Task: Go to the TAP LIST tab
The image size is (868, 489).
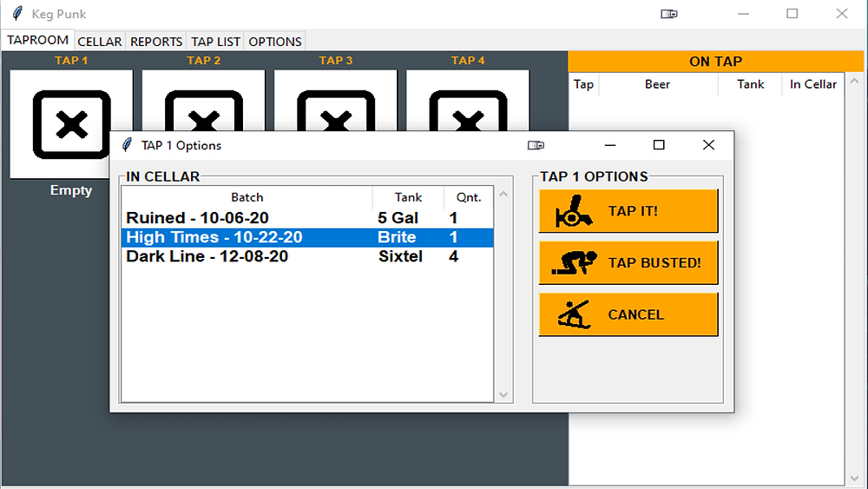Action: coord(215,42)
